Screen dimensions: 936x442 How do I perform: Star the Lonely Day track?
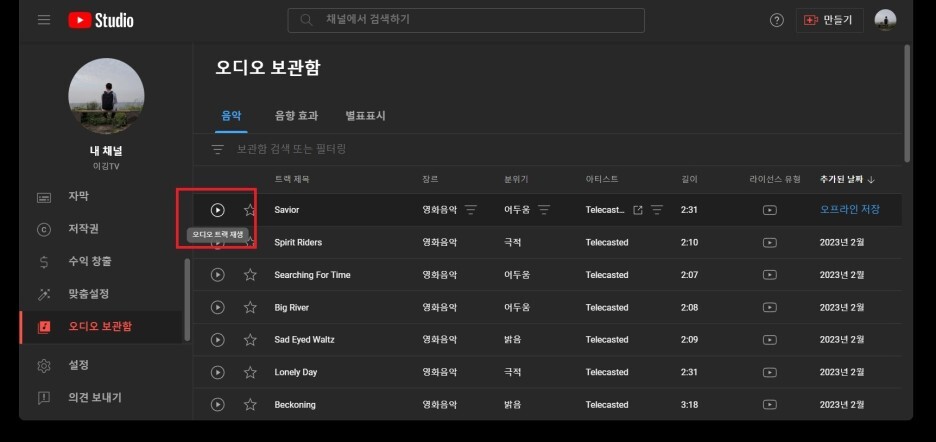click(250, 372)
